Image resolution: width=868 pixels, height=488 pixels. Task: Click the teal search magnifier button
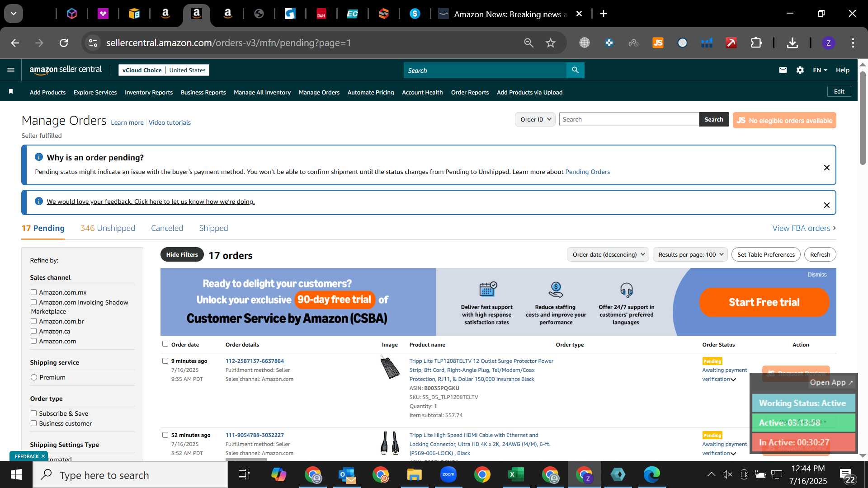[575, 70]
